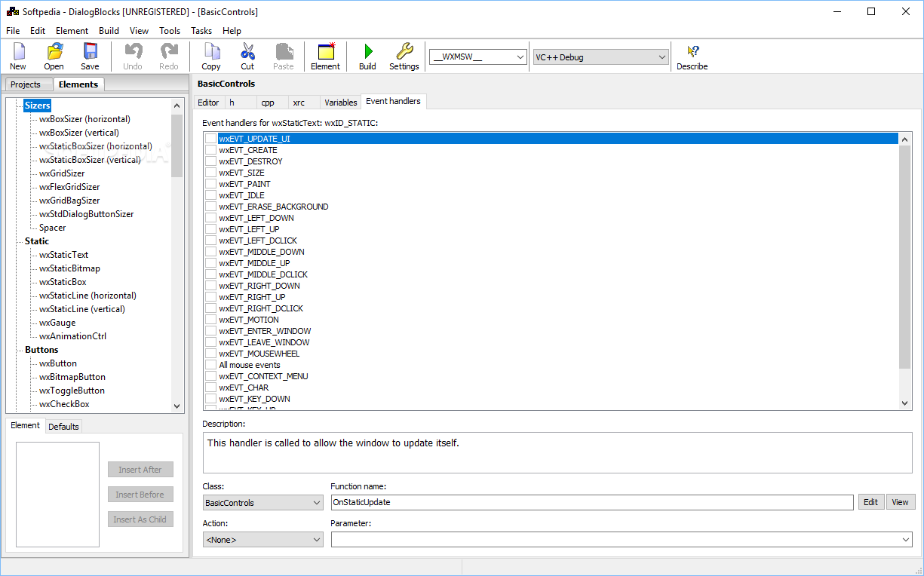This screenshot has width=924, height=576.
Task: Select wxGridSizer tree item
Action: pos(62,173)
